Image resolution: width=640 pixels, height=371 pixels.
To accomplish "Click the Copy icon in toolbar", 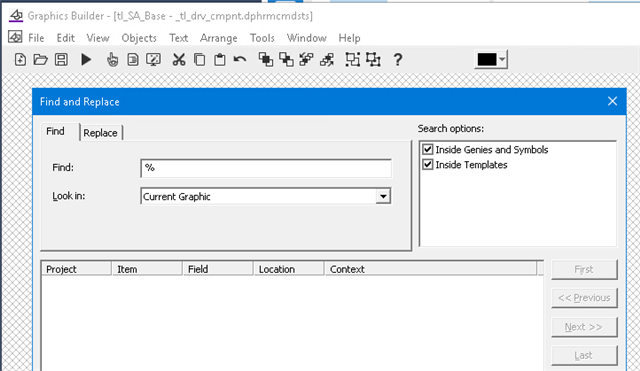I will (x=199, y=60).
